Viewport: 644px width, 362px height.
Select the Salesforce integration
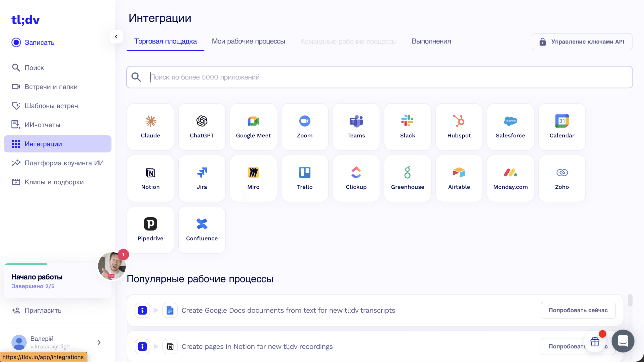pyautogui.click(x=510, y=127)
